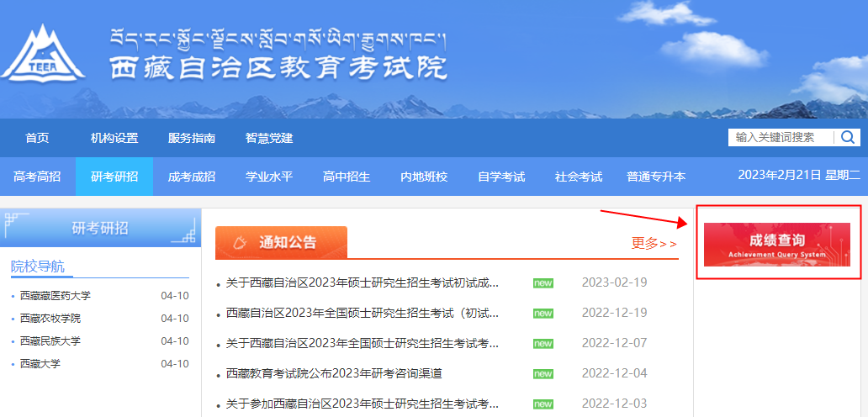Click the date 2022-12-04
Screen dimensions: 868x417
tap(614, 373)
